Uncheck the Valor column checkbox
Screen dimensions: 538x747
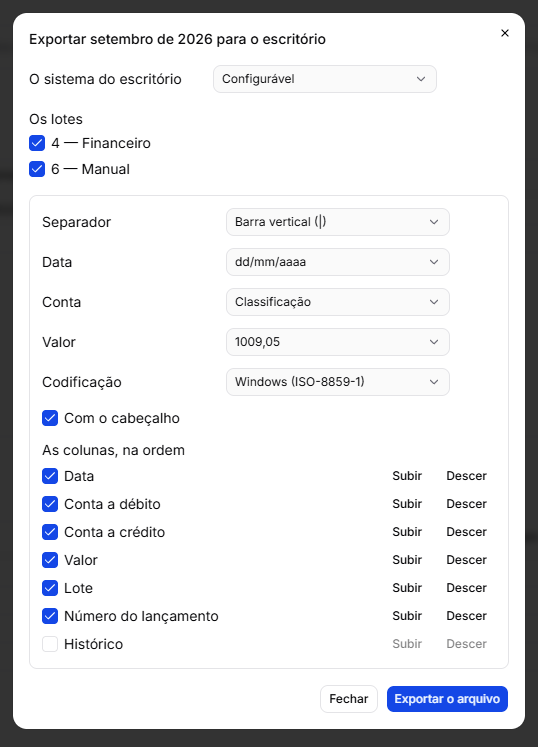coord(50,560)
